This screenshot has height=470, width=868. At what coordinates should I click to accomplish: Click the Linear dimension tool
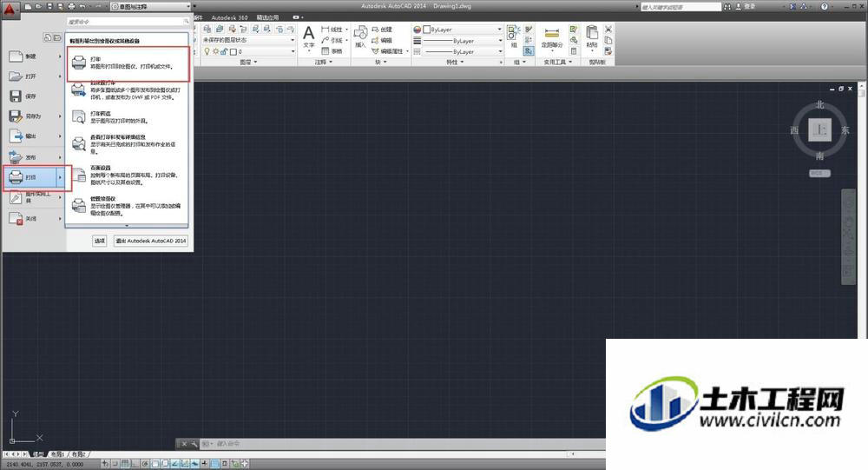coord(334,30)
